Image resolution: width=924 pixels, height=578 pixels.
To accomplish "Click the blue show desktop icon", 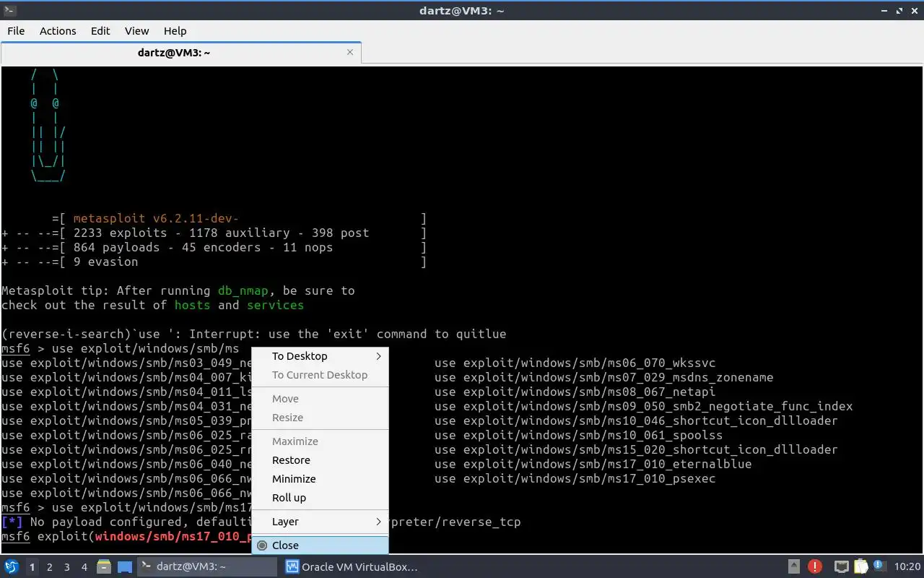I will pos(125,567).
